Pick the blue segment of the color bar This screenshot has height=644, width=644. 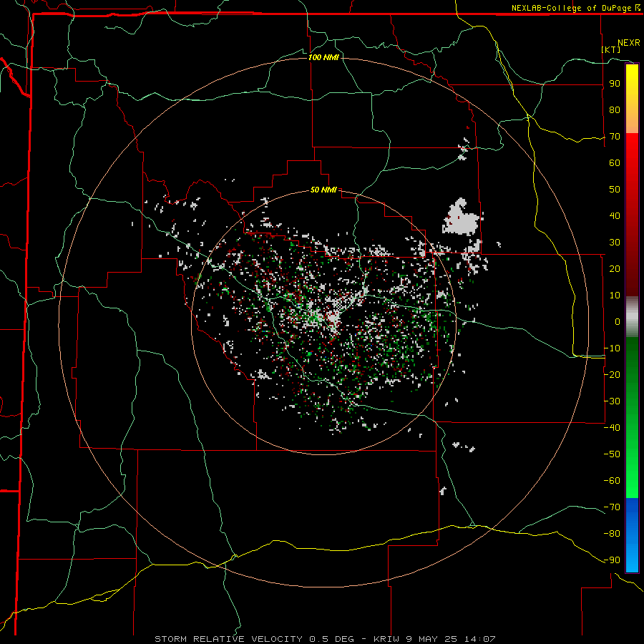(x=632, y=535)
